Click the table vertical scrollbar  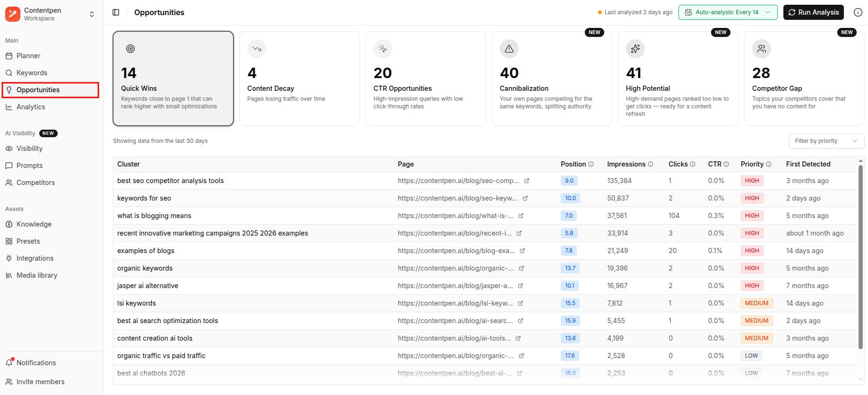click(x=860, y=257)
